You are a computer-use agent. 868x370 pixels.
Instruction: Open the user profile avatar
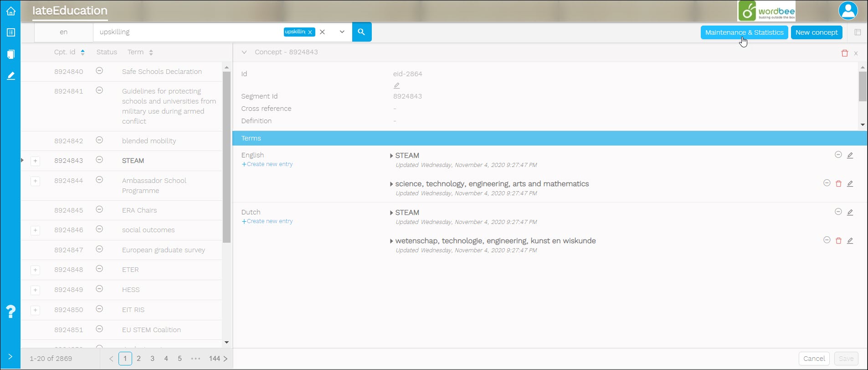tap(847, 11)
